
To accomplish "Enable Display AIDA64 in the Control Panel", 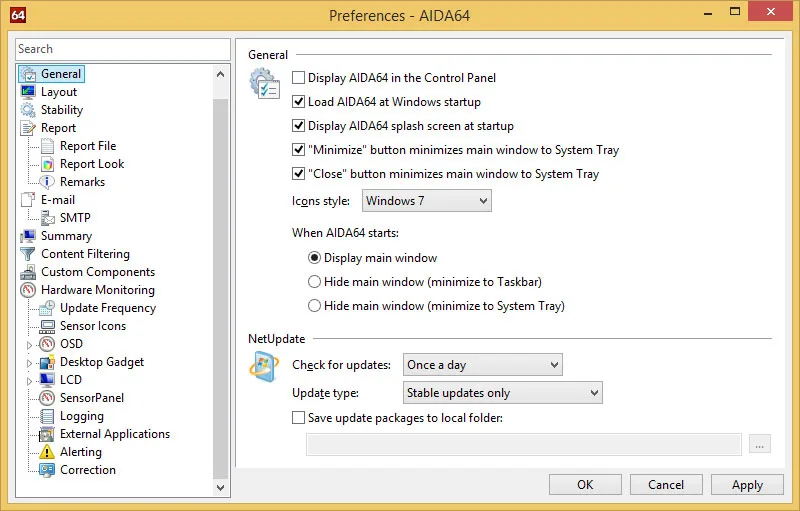I will click(x=298, y=78).
